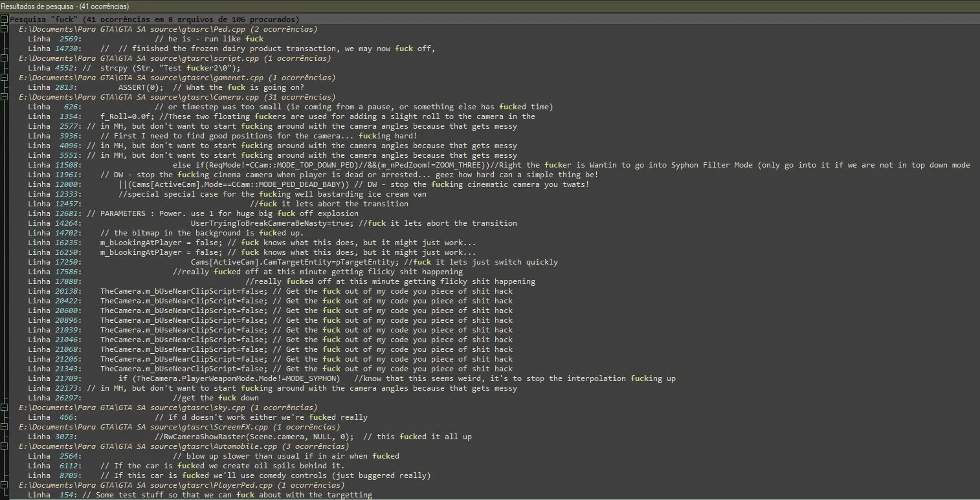Collapse the Camera.cpp results group
Screen dimensions: 980x500
(x=5, y=97)
